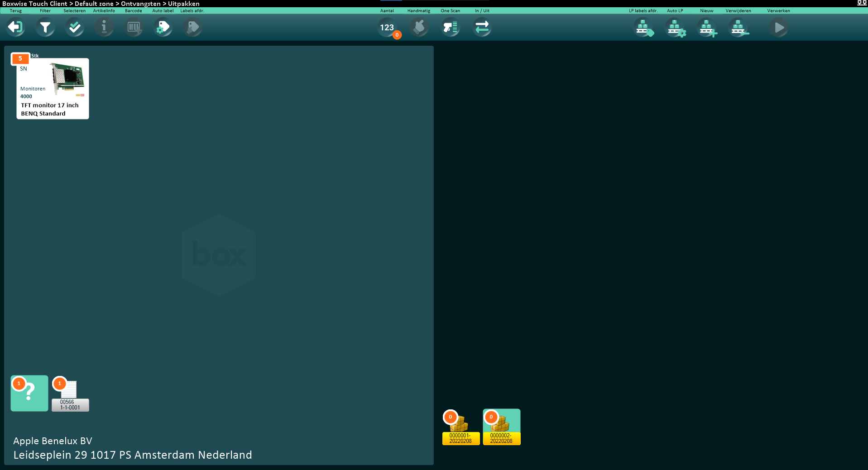Toggle Handmatig manual mode
Viewport: 868px width, 470px height.
[x=419, y=28]
